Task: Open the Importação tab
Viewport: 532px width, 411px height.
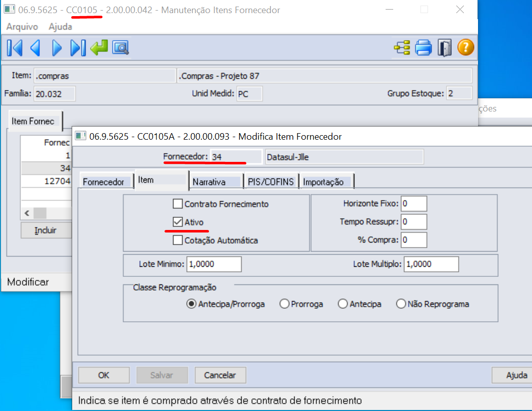Action: tap(326, 182)
